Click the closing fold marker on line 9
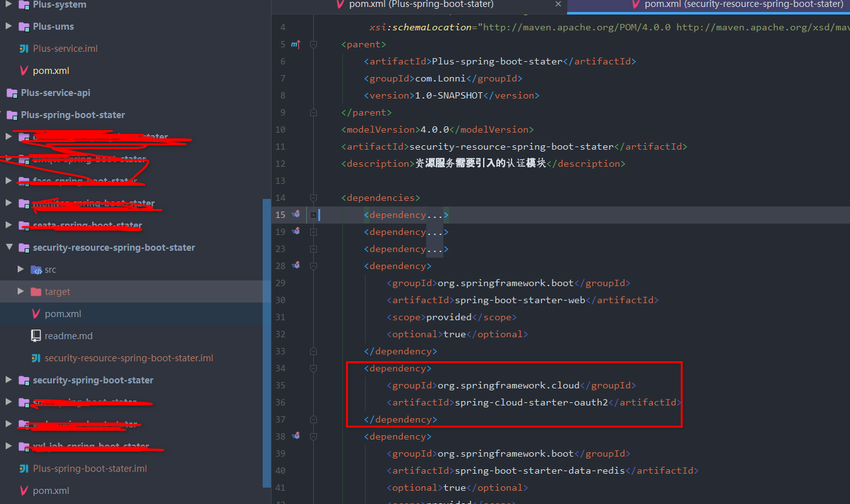The height and width of the screenshot is (504, 850). 313,112
